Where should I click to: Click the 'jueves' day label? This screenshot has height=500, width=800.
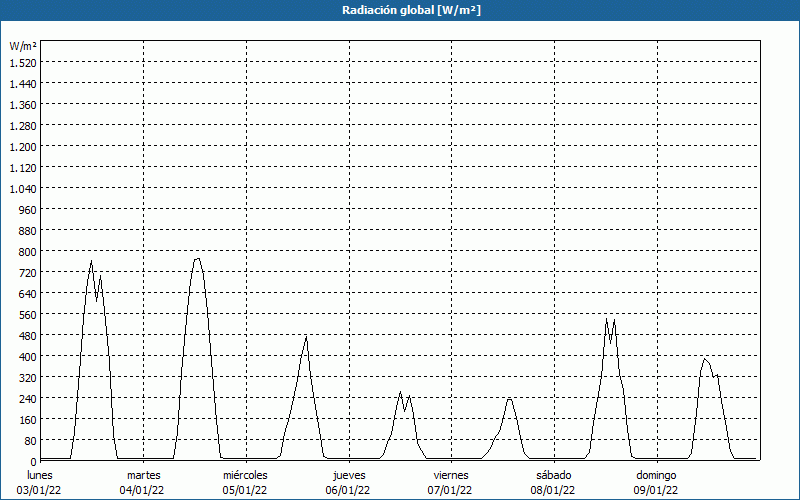(349, 475)
